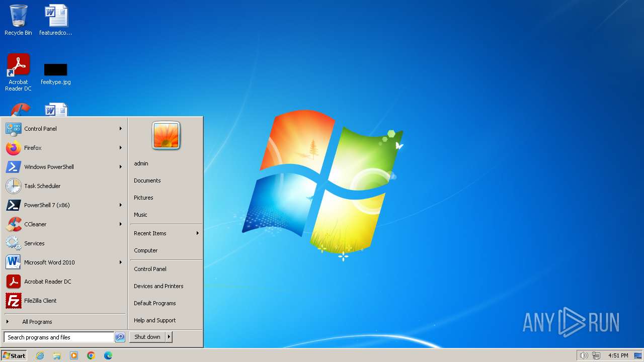644x362 pixels.
Task: Expand the Firefox jump list arrow
Action: point(121,148)
